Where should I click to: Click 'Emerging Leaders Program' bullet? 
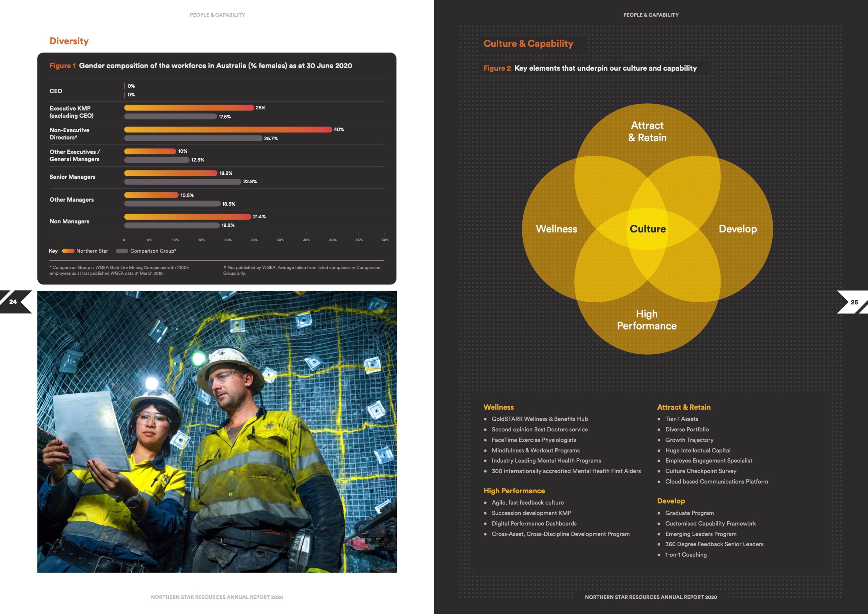[x=701, y=534]
